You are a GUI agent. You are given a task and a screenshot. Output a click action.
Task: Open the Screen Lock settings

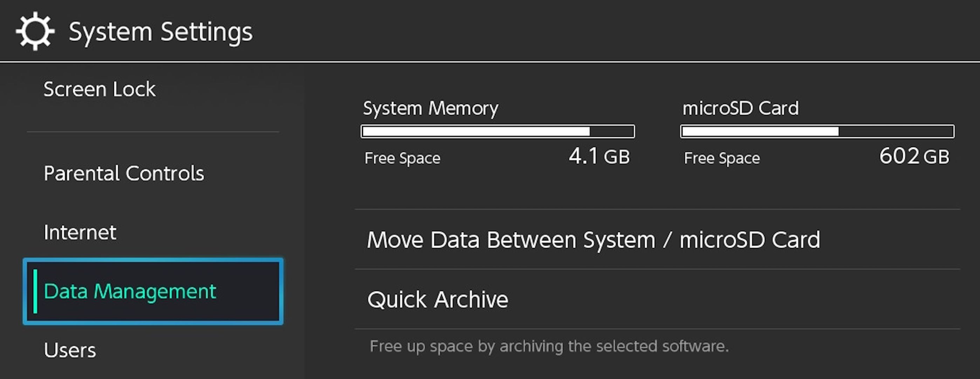coord(99,89)
